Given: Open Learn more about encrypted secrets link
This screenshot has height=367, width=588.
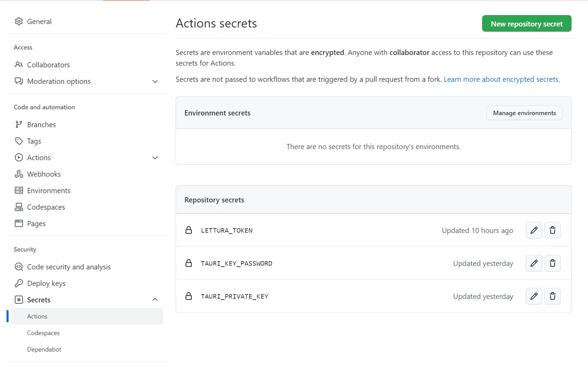Looking at the screenshot, I should tap(501, 79).
